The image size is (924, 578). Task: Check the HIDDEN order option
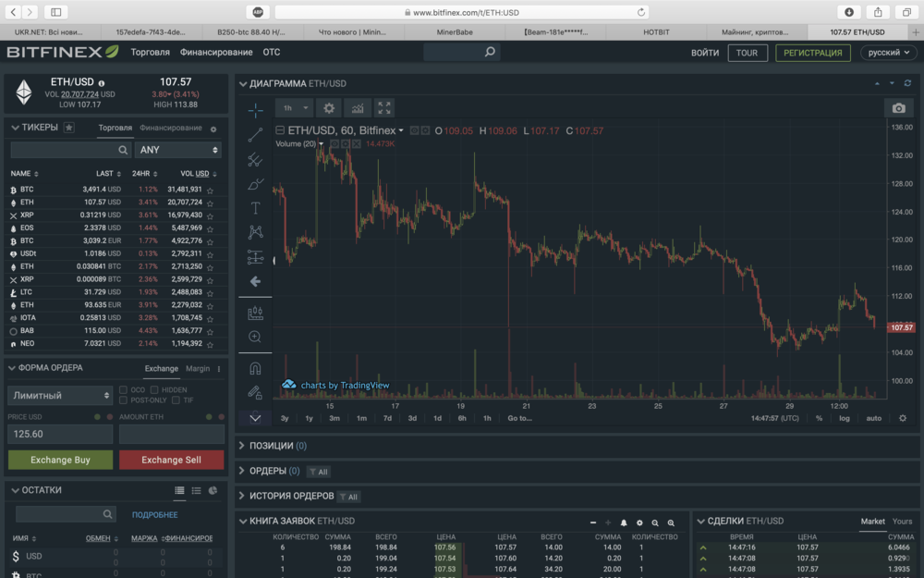[154, 390]
